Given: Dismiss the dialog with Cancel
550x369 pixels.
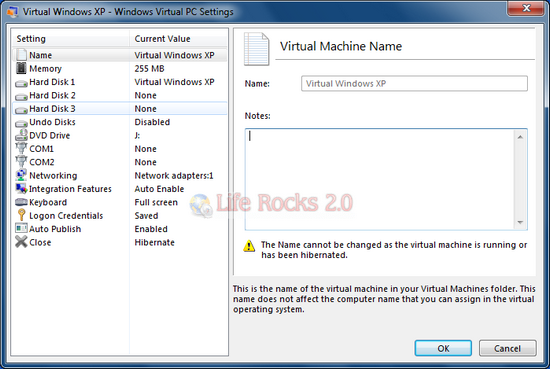Looking at the screenshot, I should click(x=507, y=348).
